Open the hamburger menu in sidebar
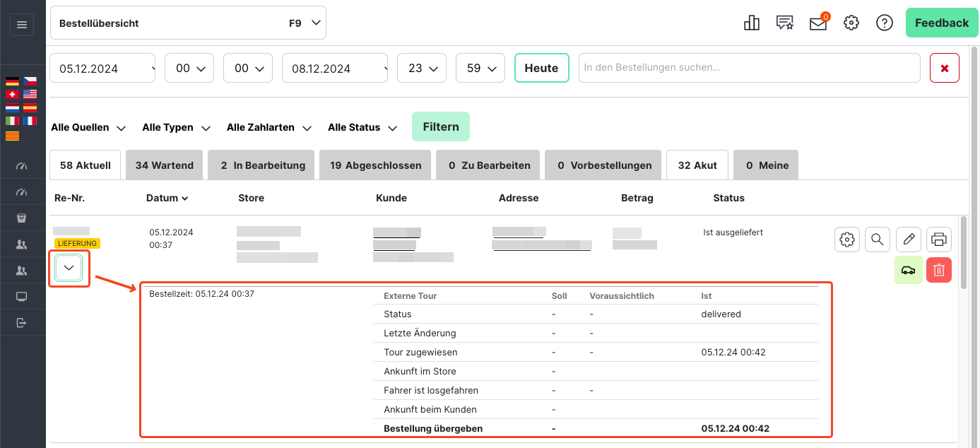The height and width of the screenshot is (448, 980). (x=21, y=25)
